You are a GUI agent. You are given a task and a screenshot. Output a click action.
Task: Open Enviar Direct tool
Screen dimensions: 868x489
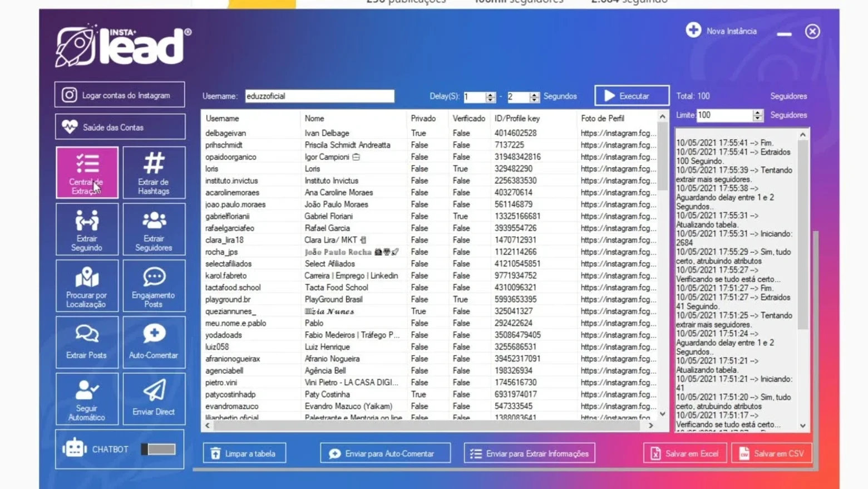click(154, 399)
